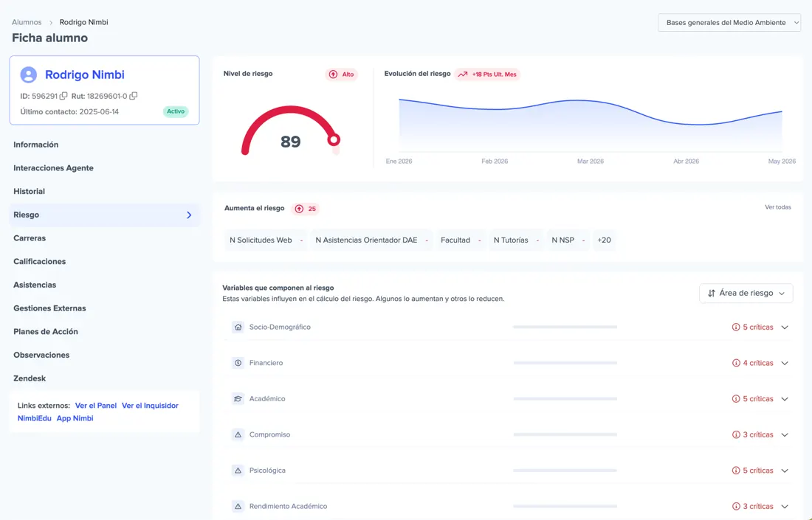Follow the NimbiEdu external link
This screenshot has height=520, width=812.
[34, 419]
